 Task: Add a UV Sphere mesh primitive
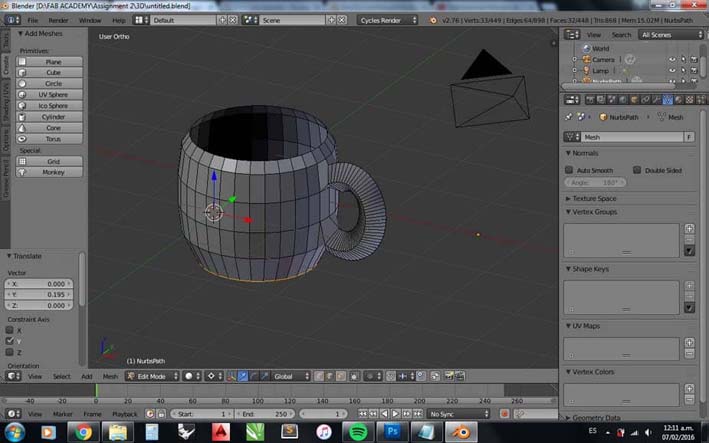[x=49, y=94]
